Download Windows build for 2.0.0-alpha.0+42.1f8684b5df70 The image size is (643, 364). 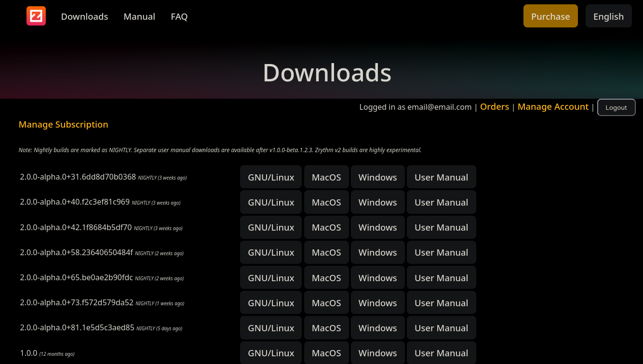coord(377,227)
